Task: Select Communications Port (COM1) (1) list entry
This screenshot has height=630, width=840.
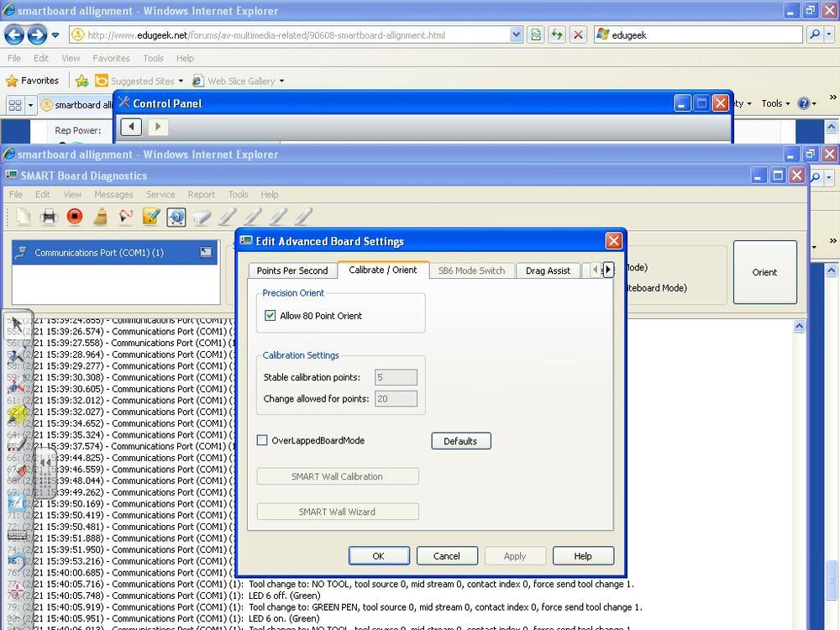Action: click(114, 252)
